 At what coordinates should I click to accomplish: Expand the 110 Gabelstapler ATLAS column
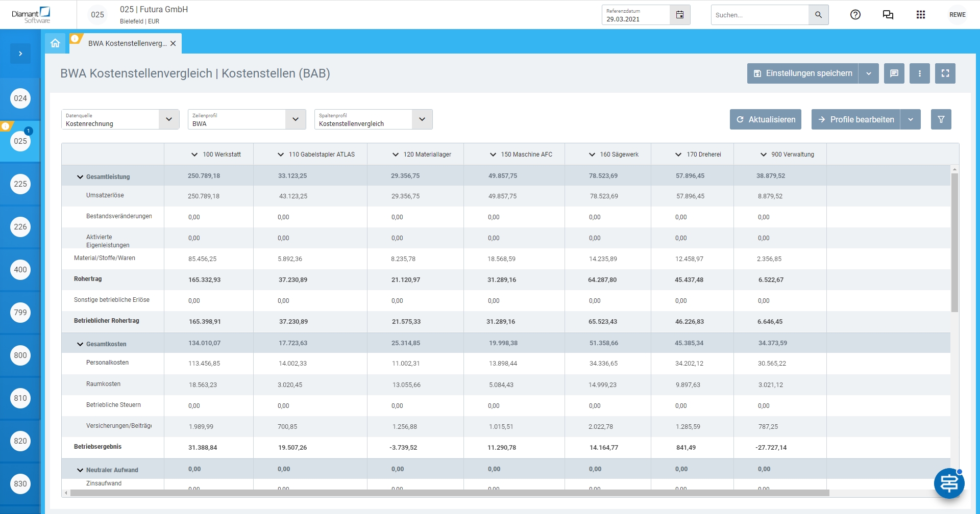click(281, 155)
